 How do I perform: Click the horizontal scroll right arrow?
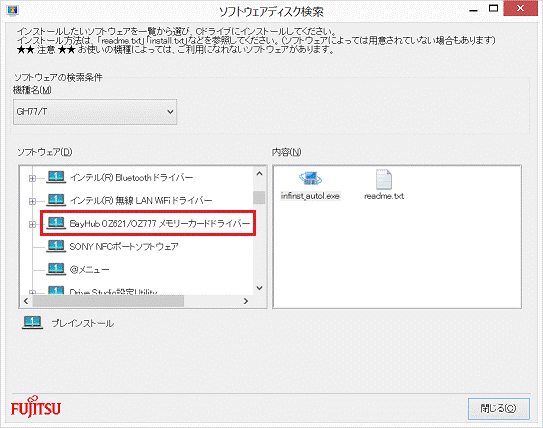tap(246, 301)
